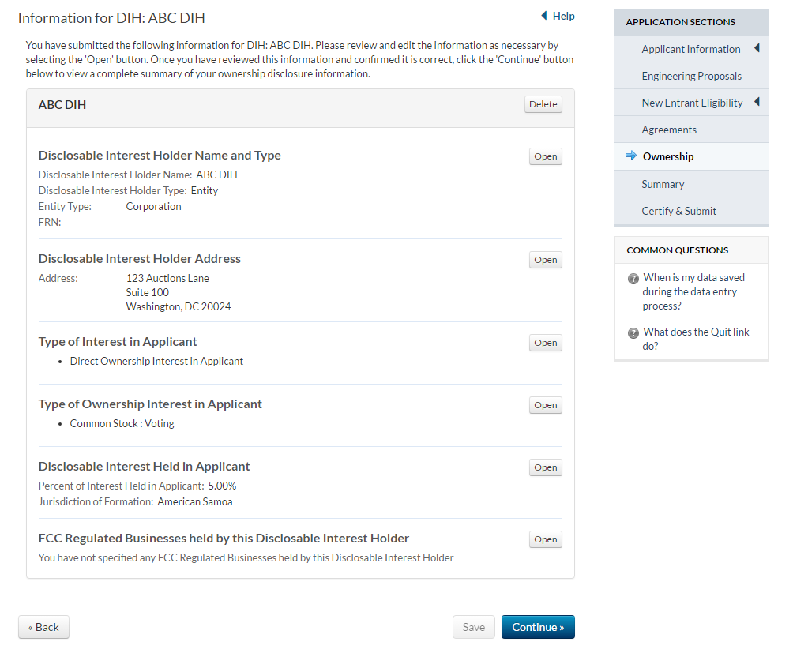Viewport: 793px width, 672px height.
Task: Open Type of Ownership Interest in Applicant
Action: pyautogui.click(x=545, y=405)
